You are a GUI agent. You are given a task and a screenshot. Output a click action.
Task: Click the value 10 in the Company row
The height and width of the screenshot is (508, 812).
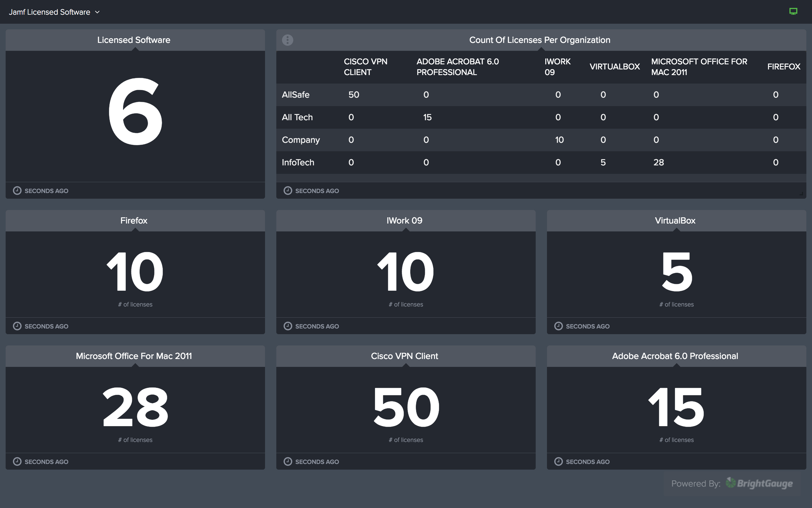click(x=559, y=140)
